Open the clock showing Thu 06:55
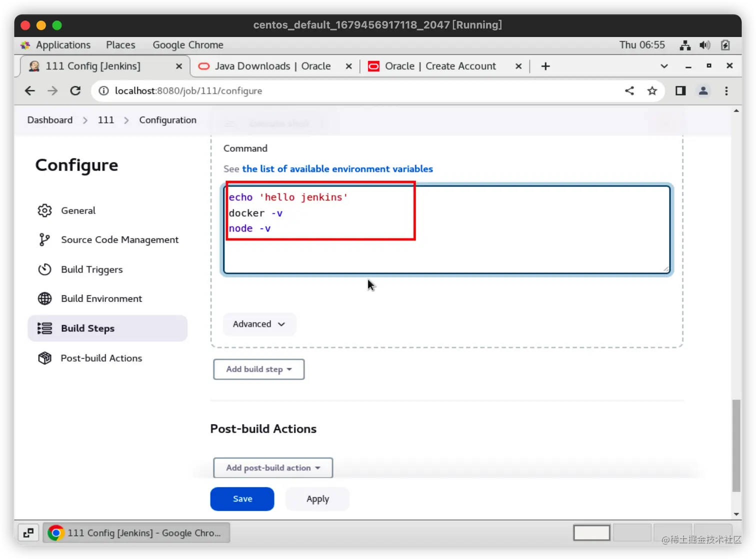The image size is (756, 559). pyautogui.click(x=642, y=45)
